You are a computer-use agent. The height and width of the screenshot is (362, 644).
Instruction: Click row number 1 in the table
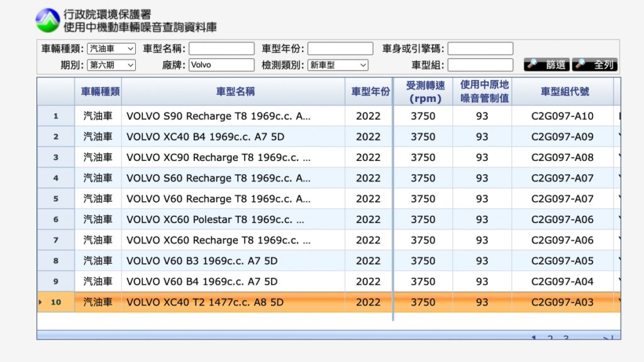click(56, 116)
